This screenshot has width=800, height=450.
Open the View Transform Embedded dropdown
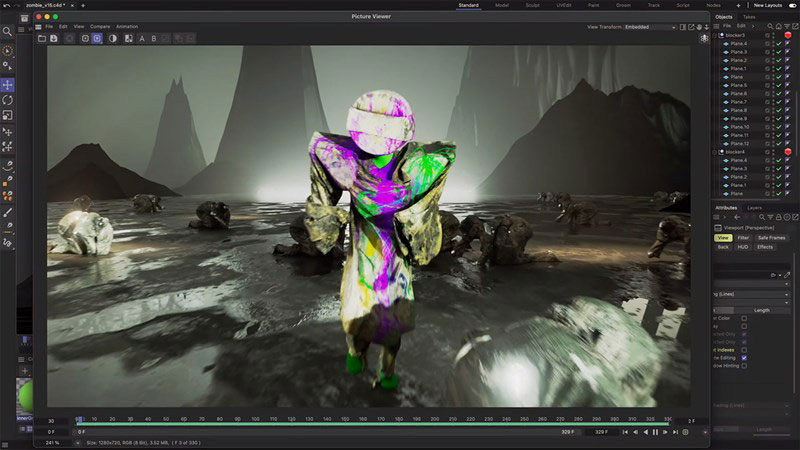coord(650,27)
